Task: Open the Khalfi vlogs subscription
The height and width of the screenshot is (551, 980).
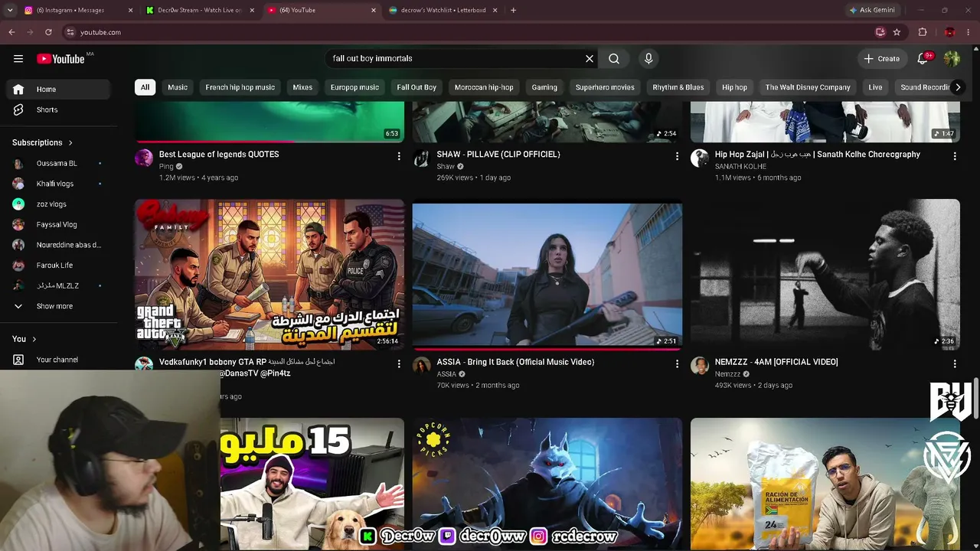Action: [x=59, y=184]
